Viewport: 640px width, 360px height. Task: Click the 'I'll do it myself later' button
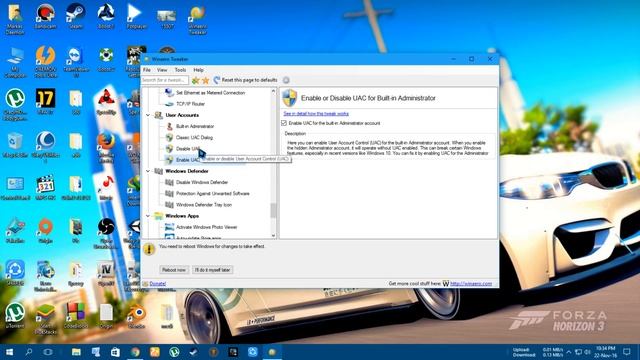point(213,270)
